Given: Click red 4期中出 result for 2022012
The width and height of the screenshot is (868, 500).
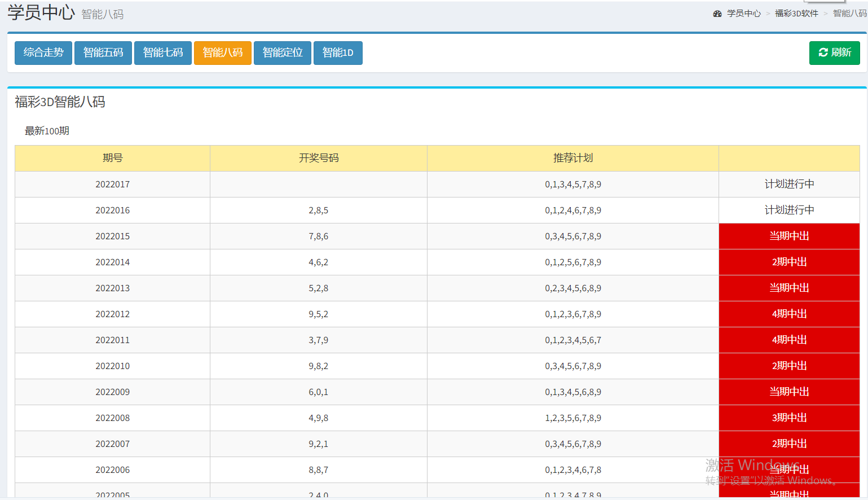Looking at the screenshot, I should tap(790, 314).
